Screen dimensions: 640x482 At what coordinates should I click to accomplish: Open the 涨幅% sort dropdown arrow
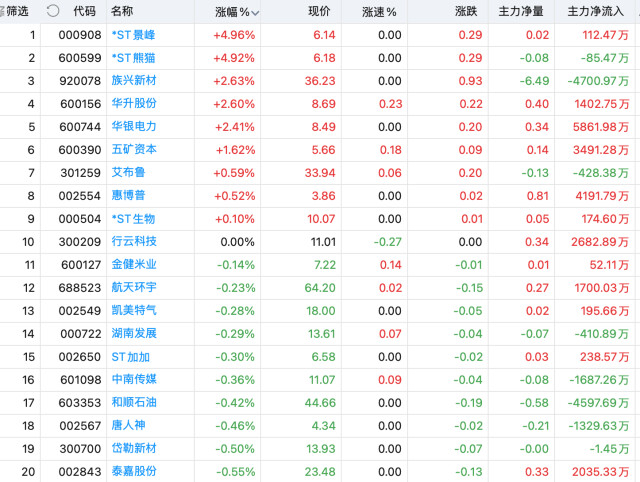pos(255,13)
